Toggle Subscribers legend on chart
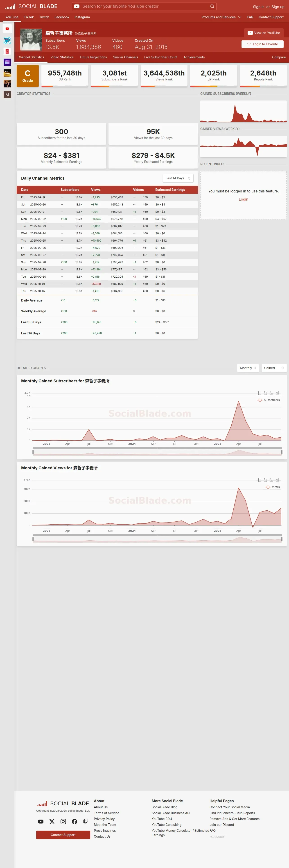Image resolution: width=289 pixels, height=868 pixels. tap(269, 400)
